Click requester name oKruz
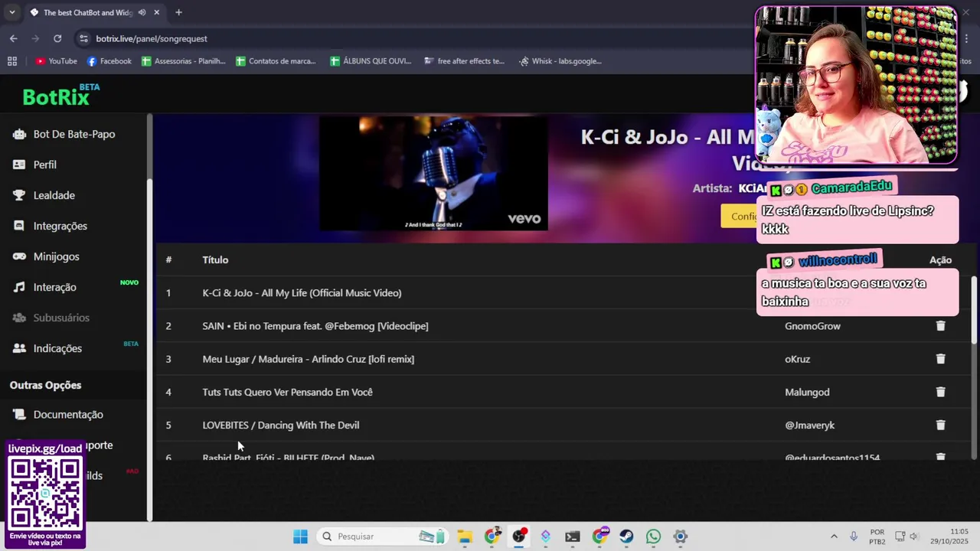The height and width of the screenshot is (551, 980). click(797, 359)
